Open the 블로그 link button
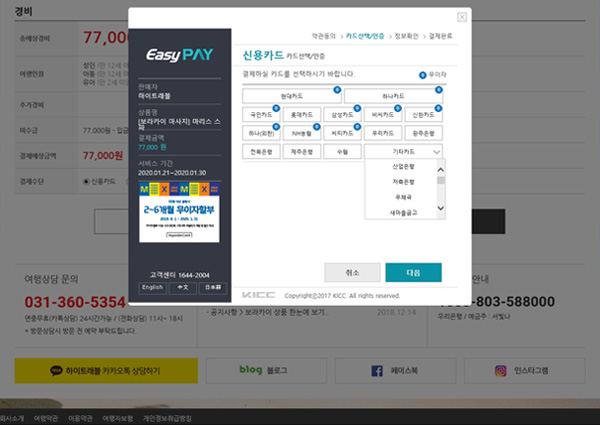The height and width of the screenshot is (425, 600). pos(266,370)
